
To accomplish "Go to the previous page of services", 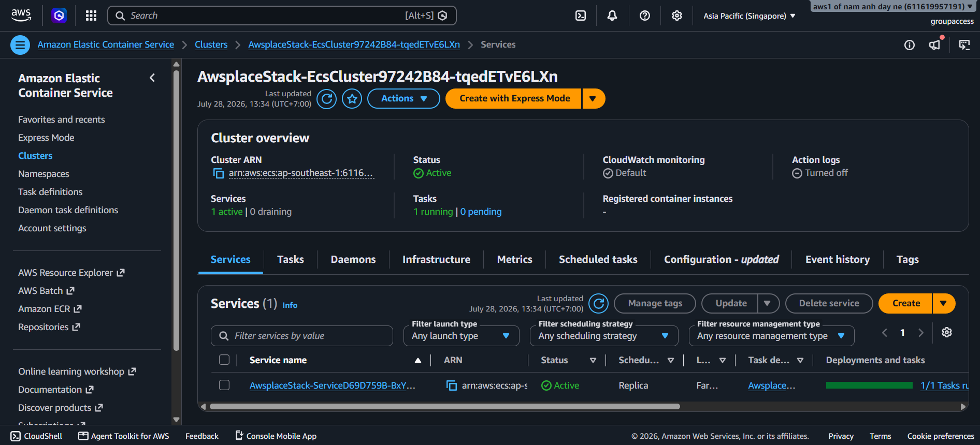I will (x=885, y=333).
